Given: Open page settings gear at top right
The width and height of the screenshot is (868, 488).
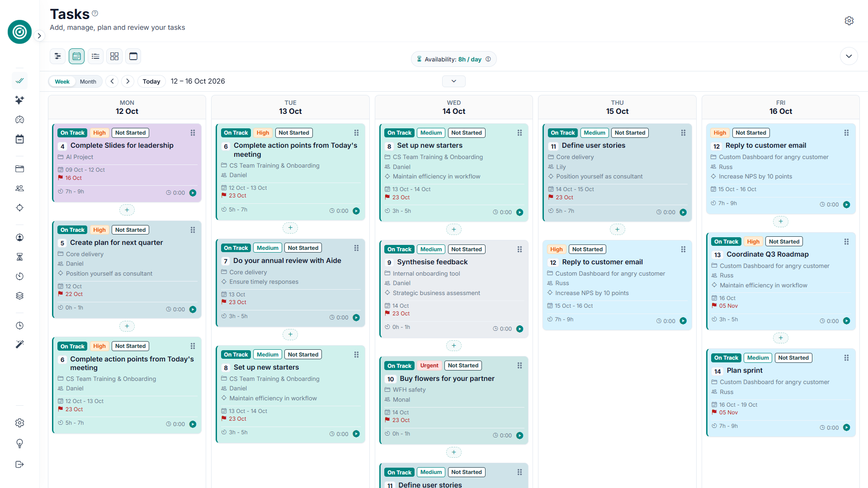Looking at the screenshot, I should [849, 21].
